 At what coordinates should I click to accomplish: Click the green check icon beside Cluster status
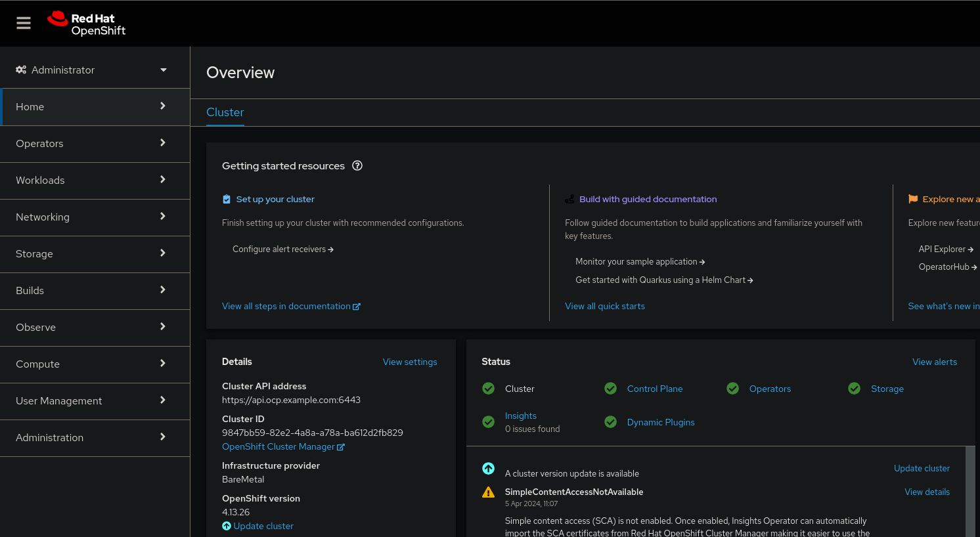click(x=489, y=389)
